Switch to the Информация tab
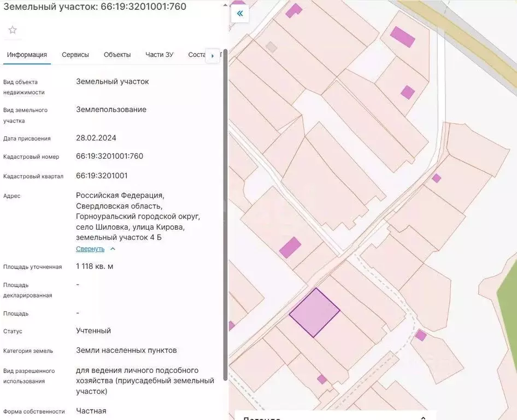Viewport: 517px width, 420px height. [27, 55]
